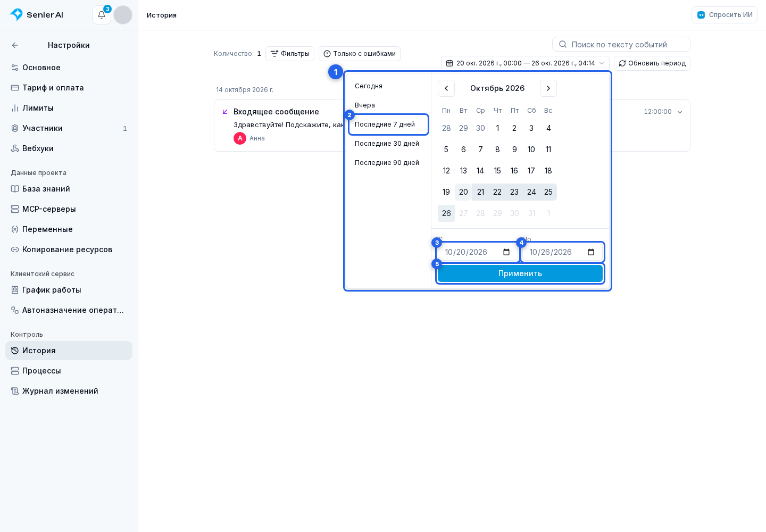Screen dimensions: 766x532
Task: Open the notifications bell
Action: point(102,15)
